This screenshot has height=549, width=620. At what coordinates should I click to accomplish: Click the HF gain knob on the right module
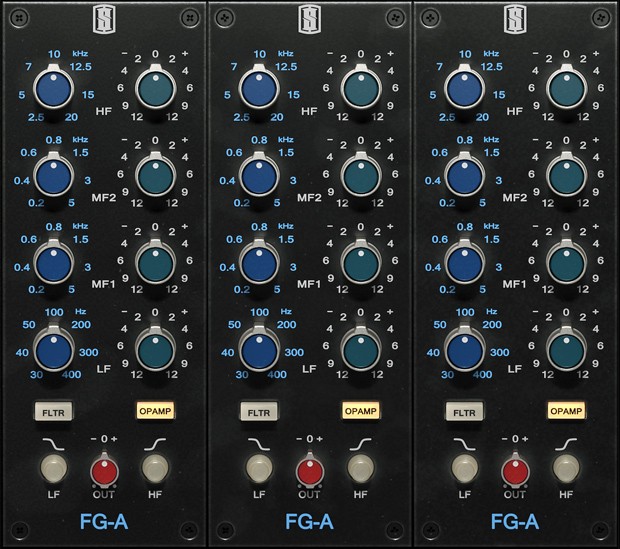(x=567, y=89)
